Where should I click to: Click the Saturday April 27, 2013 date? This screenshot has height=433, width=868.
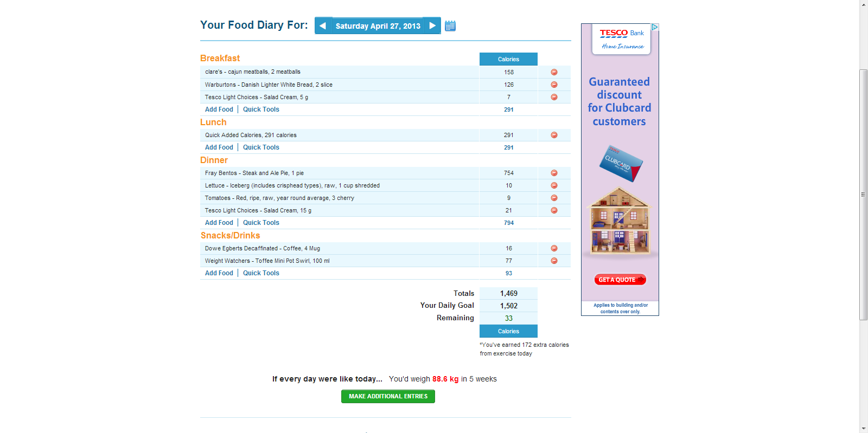(378, 26)
